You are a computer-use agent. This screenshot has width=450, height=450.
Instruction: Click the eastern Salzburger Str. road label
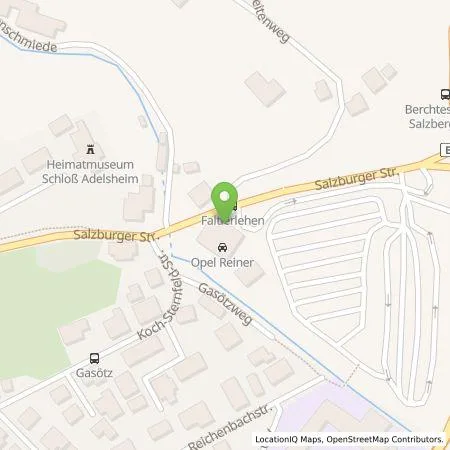[357, 179]
